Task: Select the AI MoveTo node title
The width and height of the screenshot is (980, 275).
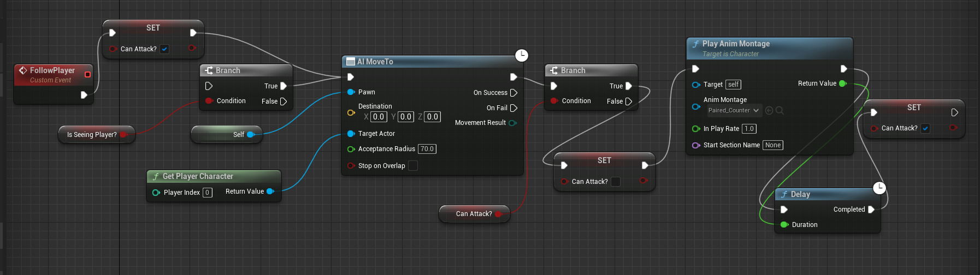Action: click(375, 62)
